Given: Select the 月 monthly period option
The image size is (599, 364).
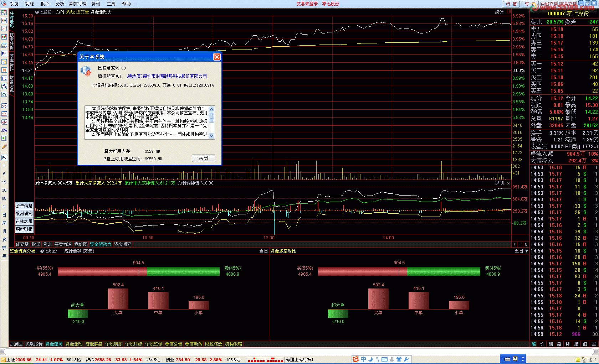Looking at the screenshot, I should 4,231.
